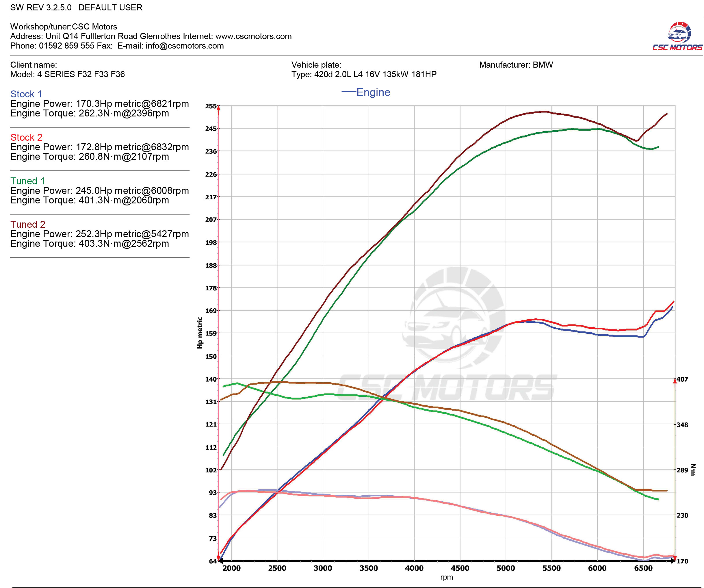Click the 140 value on the Hp axis
Screen dimensions: 704x588
tap(211, 379)
